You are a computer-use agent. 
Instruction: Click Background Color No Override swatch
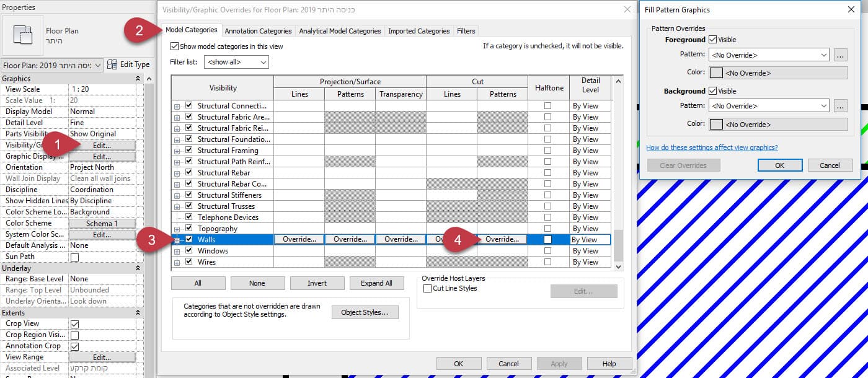778,124
